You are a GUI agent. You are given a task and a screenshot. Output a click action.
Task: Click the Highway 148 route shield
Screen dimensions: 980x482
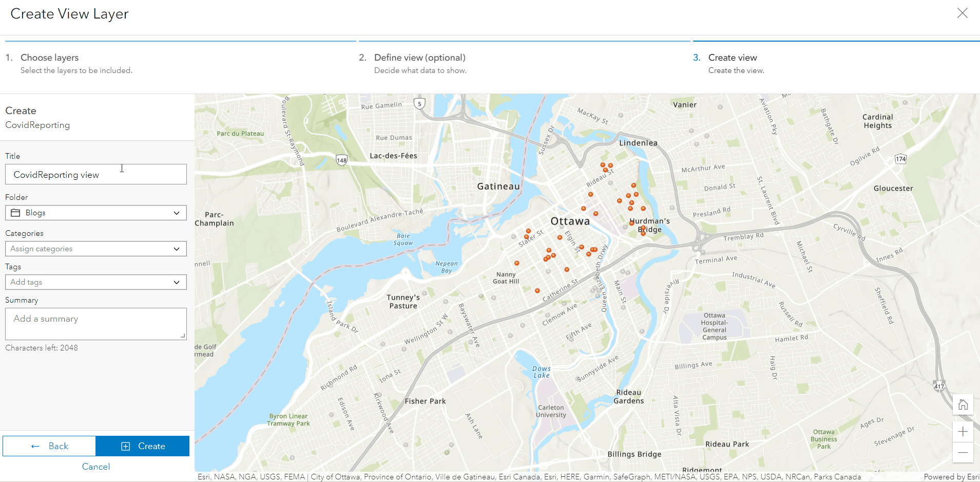[x=341, y=160]
